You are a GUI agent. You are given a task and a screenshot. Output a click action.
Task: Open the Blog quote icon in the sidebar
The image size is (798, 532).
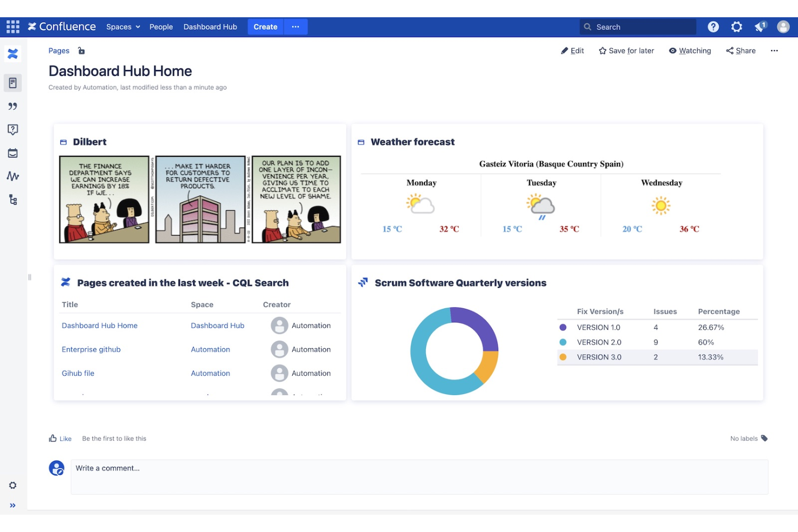(x=13, y=106)
